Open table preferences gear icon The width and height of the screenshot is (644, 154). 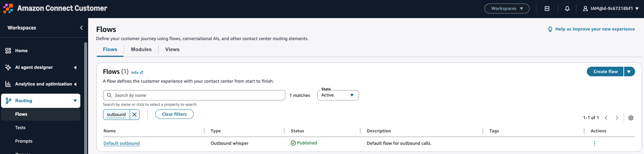coord(631,118)
